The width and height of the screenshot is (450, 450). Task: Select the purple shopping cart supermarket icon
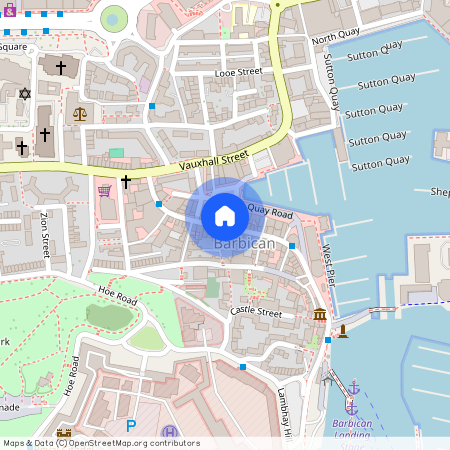[105, 191]
